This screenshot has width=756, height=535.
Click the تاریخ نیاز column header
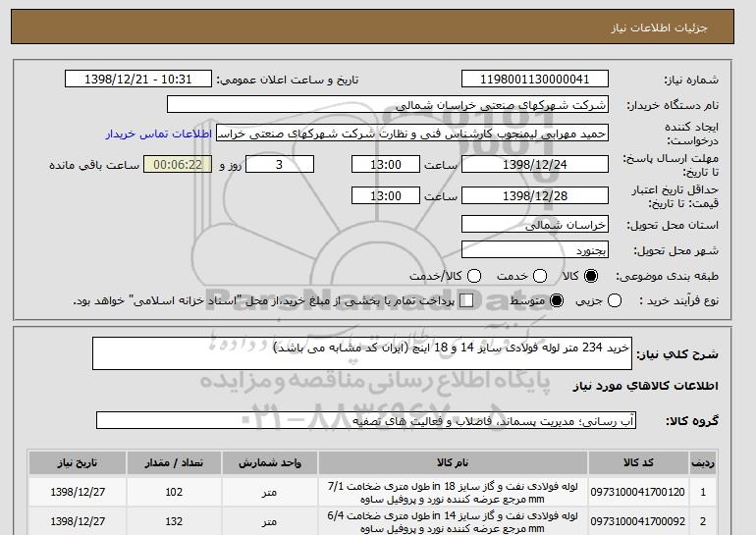(x=78, y=462)
